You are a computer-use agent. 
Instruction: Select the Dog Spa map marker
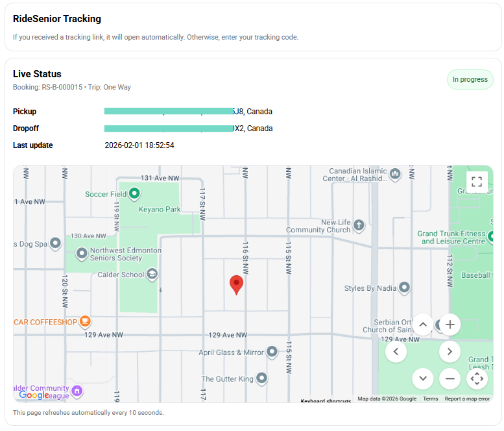55,243
